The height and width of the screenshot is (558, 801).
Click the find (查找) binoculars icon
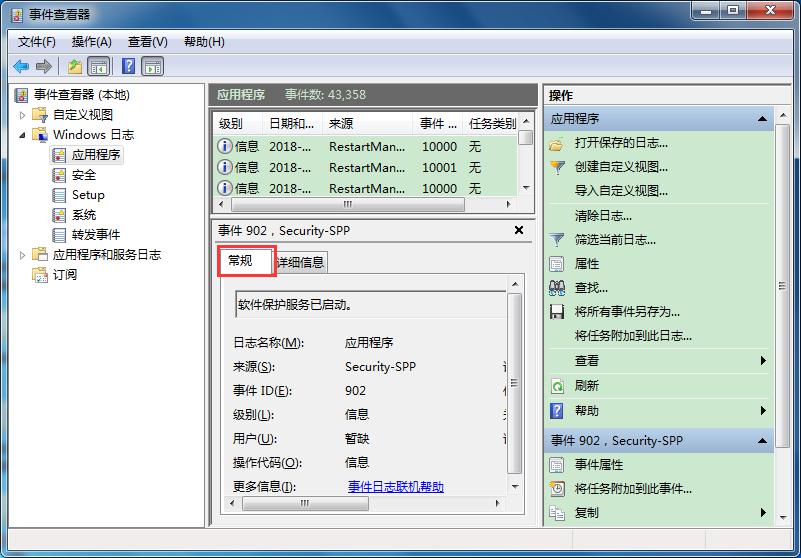(558, 288)
